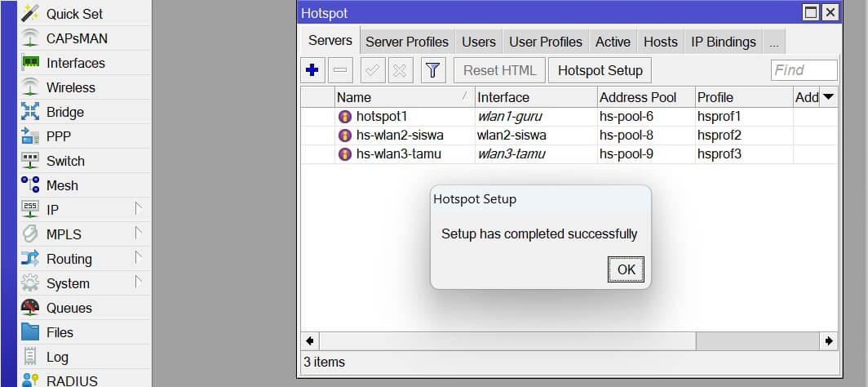Click the enable checkmark toolbar button

(374, 70)
